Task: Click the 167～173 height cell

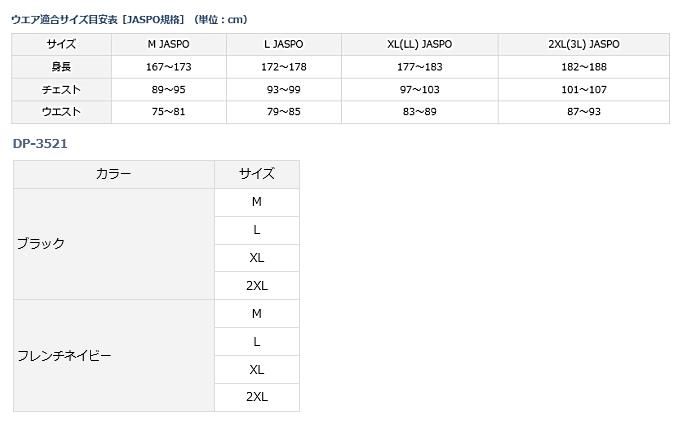Action: tap(169, 67)
